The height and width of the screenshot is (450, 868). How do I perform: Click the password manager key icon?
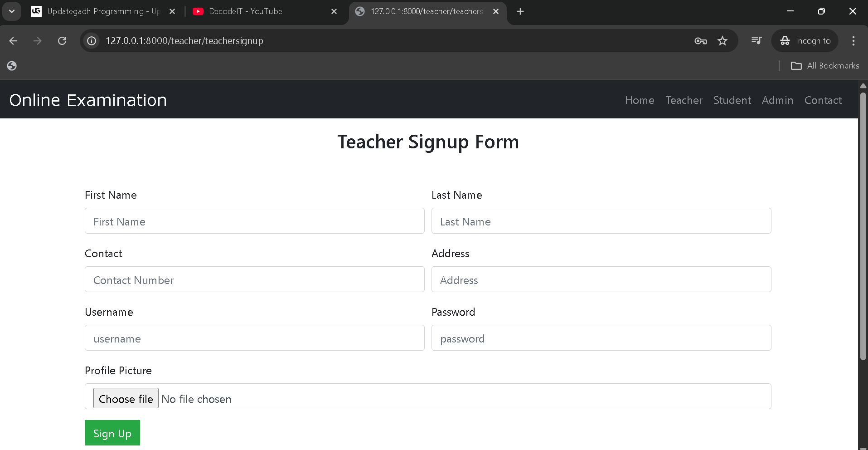point(700,41)
